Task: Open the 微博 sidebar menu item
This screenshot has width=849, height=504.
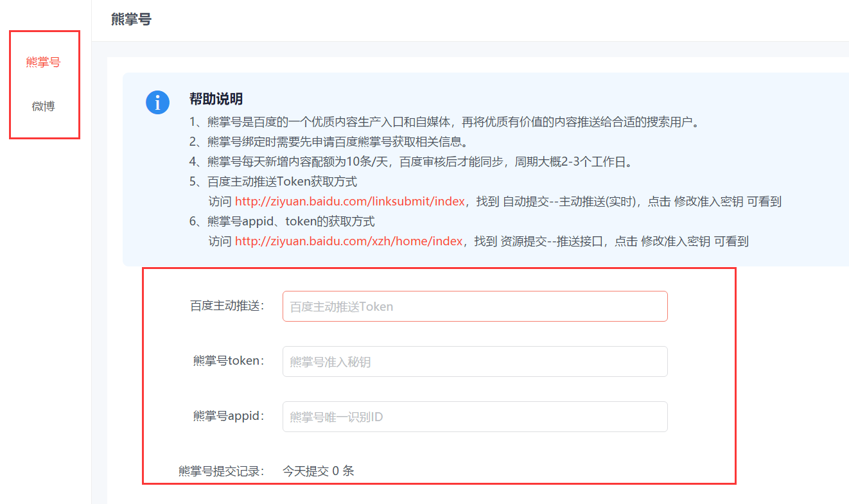Action: [44, 106]
